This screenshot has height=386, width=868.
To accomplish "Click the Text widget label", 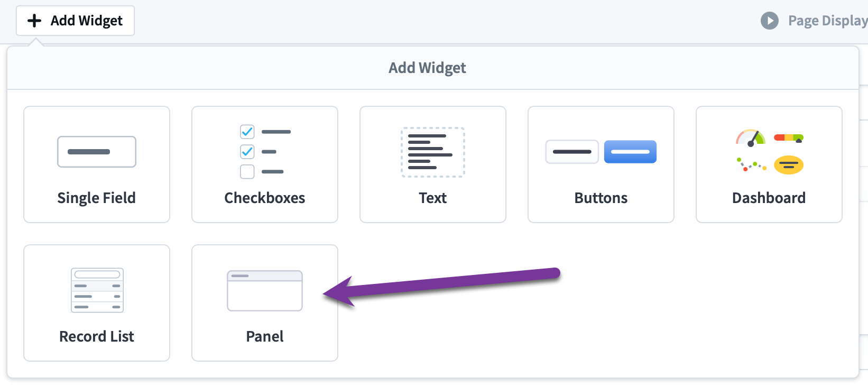I will 433,198.
